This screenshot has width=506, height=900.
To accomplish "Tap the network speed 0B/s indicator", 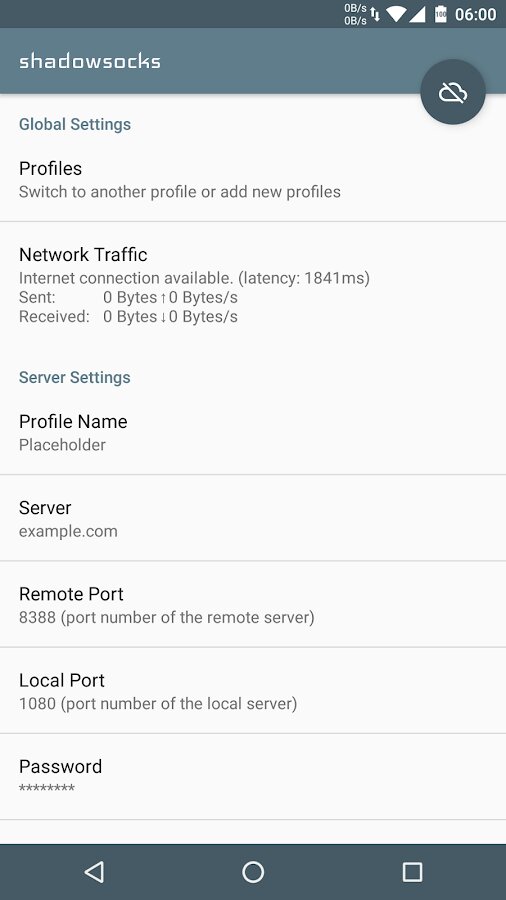I will 355,14.
